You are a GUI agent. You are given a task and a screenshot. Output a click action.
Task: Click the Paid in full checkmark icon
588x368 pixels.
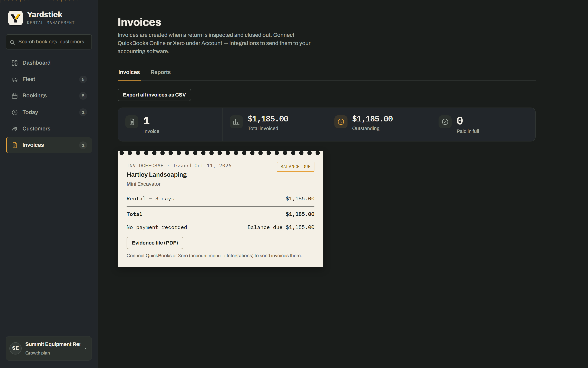pos(445,122)
